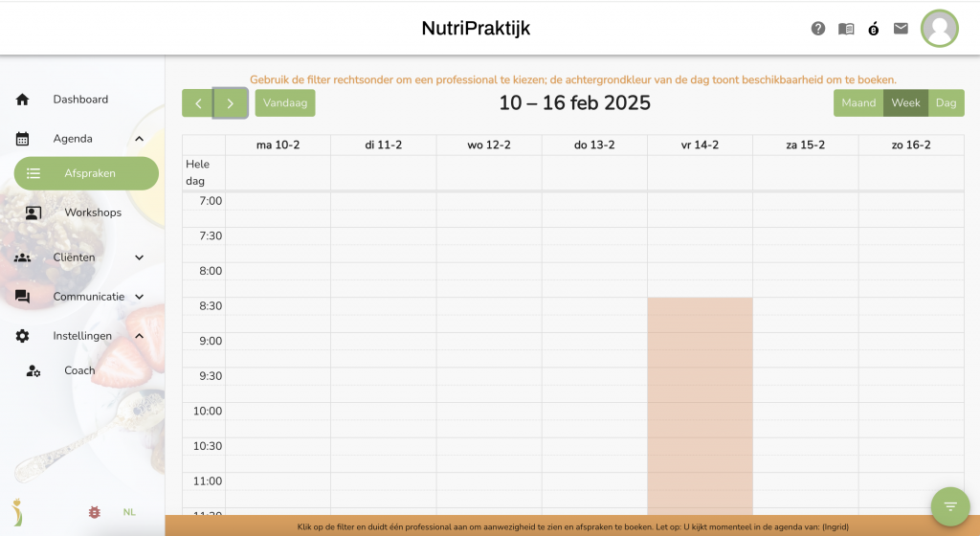Screen dimensions: 980x536
Task: Click the shaded availability block on Friday
Action: (700, 402)
